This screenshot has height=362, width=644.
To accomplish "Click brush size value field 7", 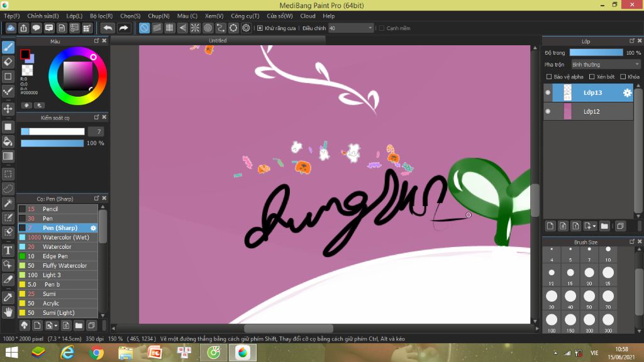I will (96, 131).
